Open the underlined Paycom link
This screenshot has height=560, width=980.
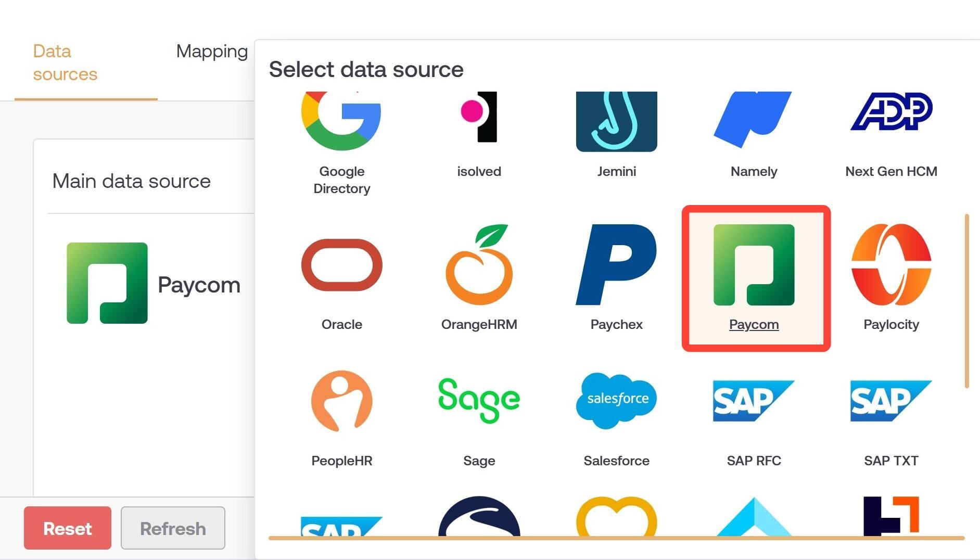coord(754,324)
